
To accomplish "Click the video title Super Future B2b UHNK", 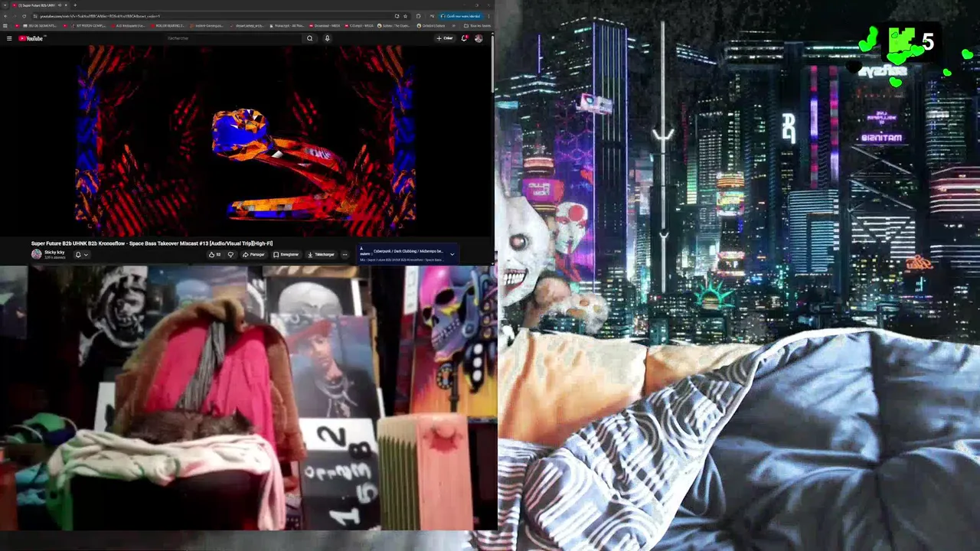I will pos(152,243).
